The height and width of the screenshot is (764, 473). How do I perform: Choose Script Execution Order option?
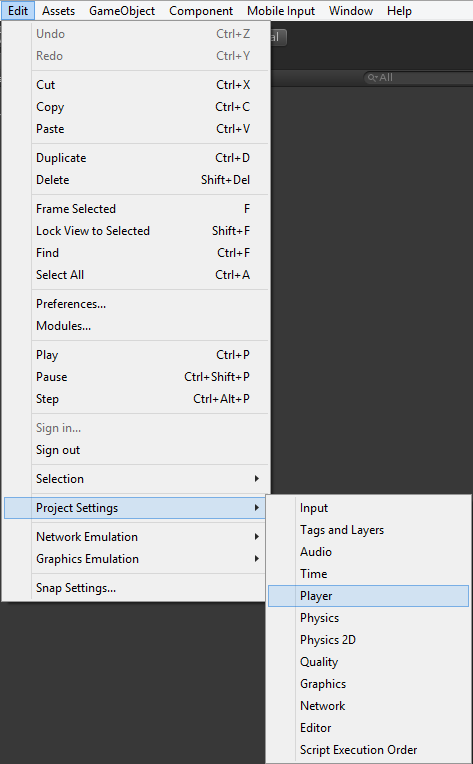368,750
